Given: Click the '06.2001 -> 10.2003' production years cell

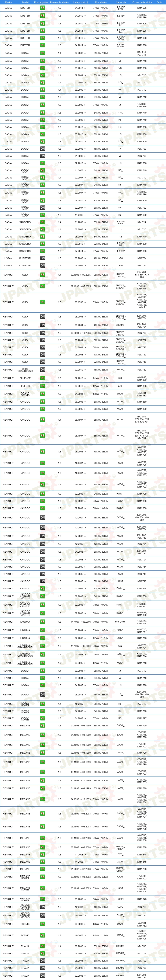Looking at the screenshot, I should coord(81,333).
